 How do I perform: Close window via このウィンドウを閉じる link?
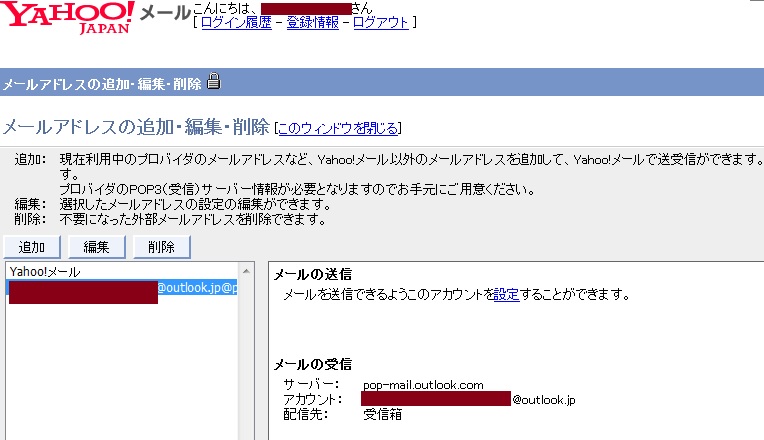(x=338, y=128)
